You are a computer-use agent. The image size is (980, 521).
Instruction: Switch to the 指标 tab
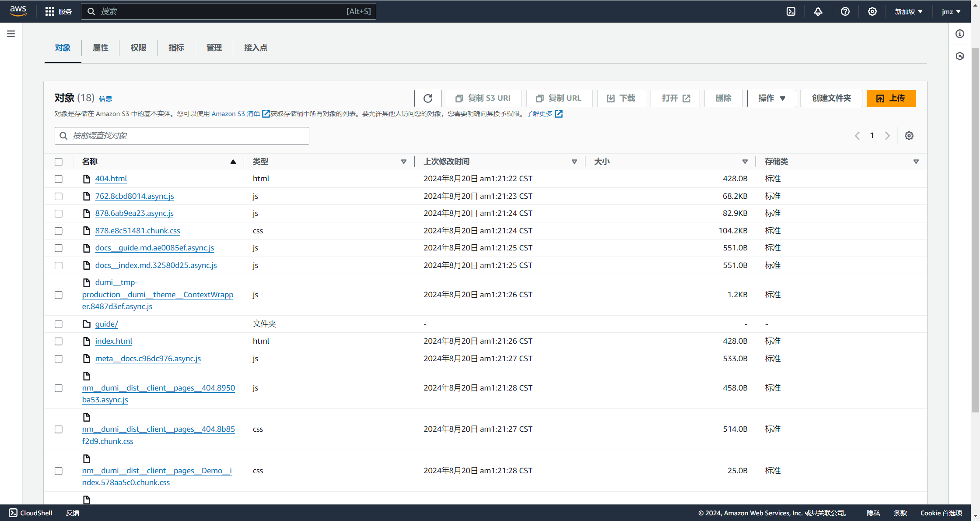click(x=176, y=48)
